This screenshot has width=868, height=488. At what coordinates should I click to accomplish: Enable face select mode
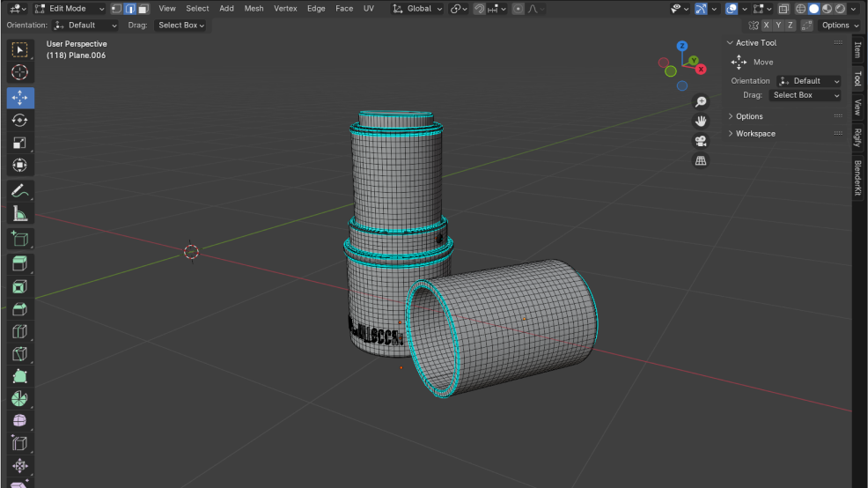(143, 9)
